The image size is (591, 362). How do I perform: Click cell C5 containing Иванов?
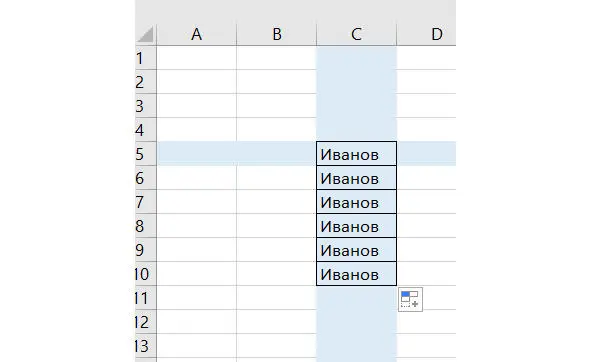(357, 154)
